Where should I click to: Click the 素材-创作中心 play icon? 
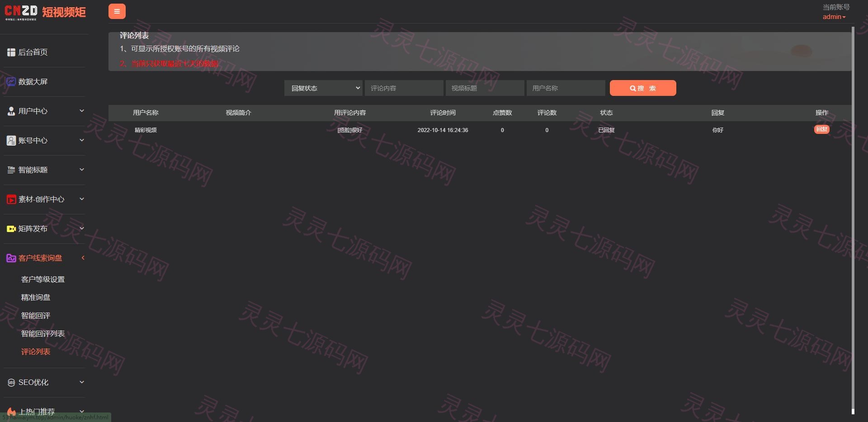(x=11, y=199)
